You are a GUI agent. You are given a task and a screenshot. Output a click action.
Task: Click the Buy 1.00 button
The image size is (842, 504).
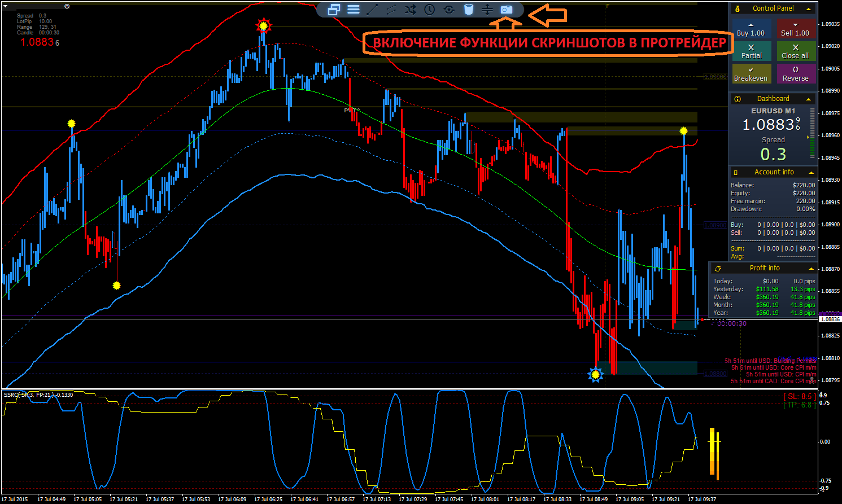(x=751, y=29)
